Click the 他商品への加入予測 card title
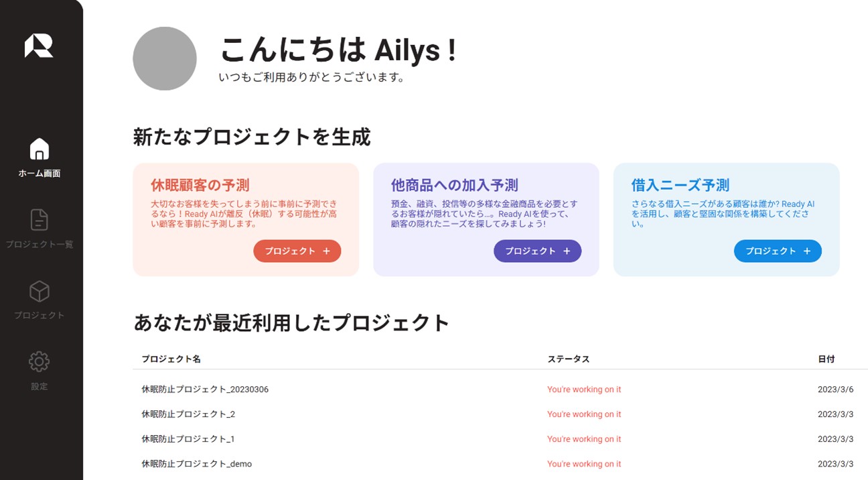Screen dimensions: 868x480 [x=455, y=185]
